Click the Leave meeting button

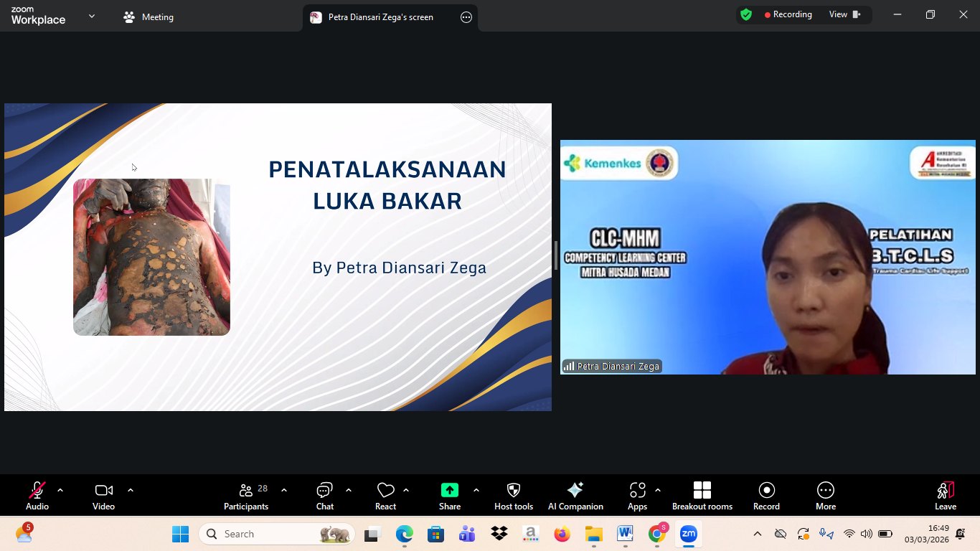(x=946, y=495)
